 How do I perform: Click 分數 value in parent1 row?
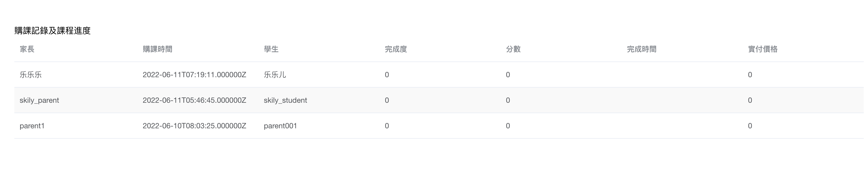[508, 126]
